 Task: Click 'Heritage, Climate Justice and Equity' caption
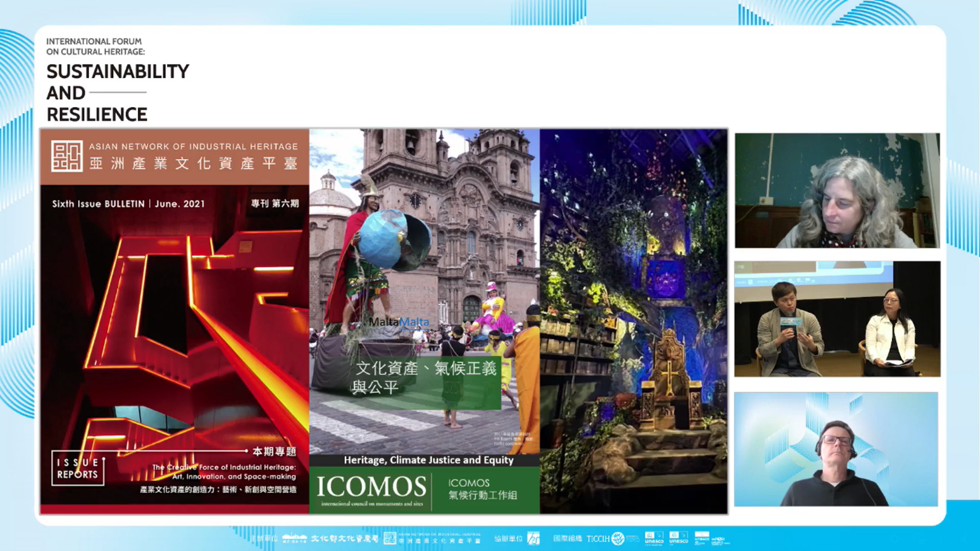pos(429,460)
